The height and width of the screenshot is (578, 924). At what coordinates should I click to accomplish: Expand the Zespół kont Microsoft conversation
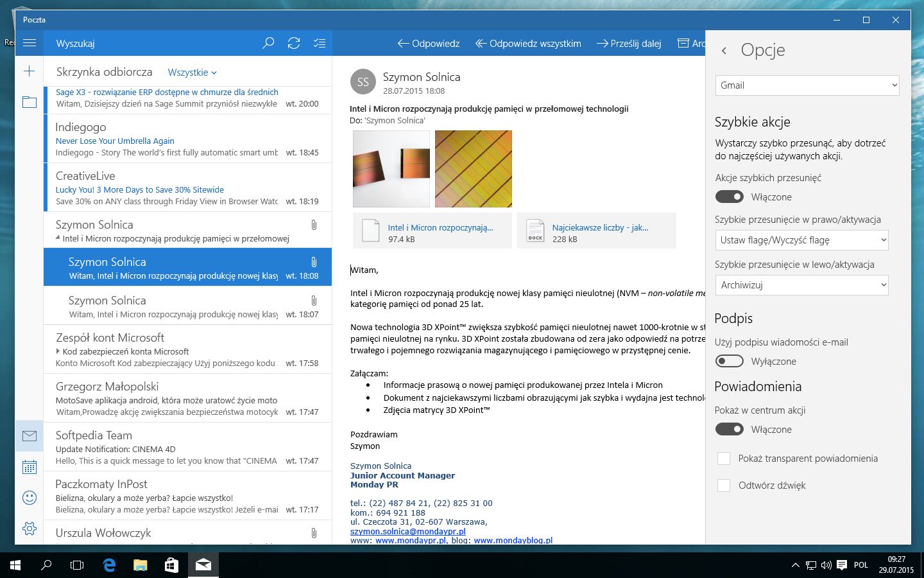58,351
